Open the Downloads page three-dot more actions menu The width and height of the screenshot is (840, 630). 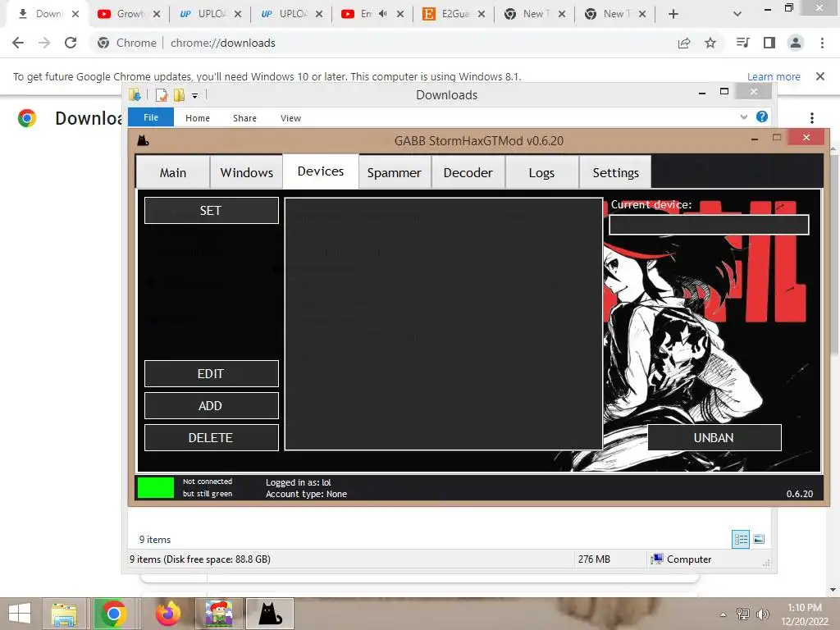(812, 118)
